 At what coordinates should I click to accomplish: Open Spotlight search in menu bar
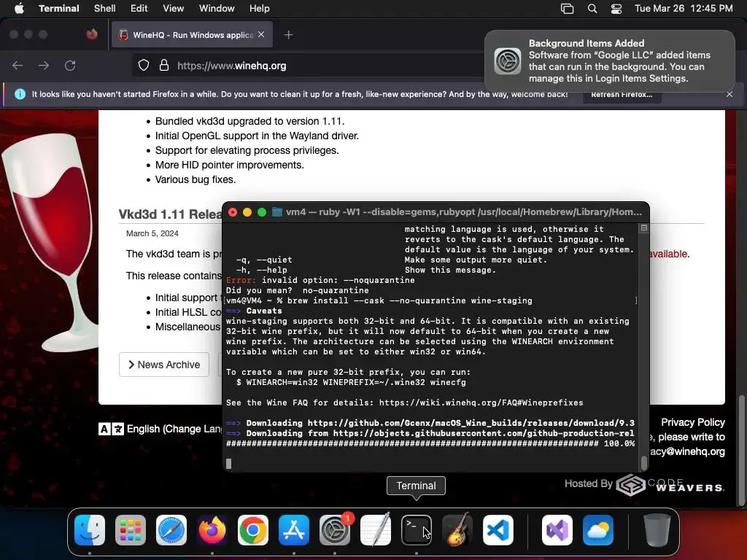592,9
